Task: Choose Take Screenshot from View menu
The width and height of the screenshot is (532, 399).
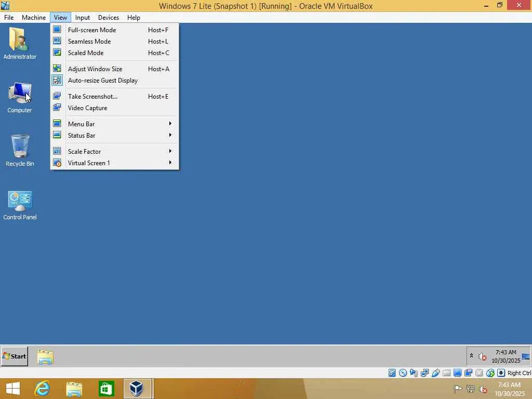Action: [115, 96]
